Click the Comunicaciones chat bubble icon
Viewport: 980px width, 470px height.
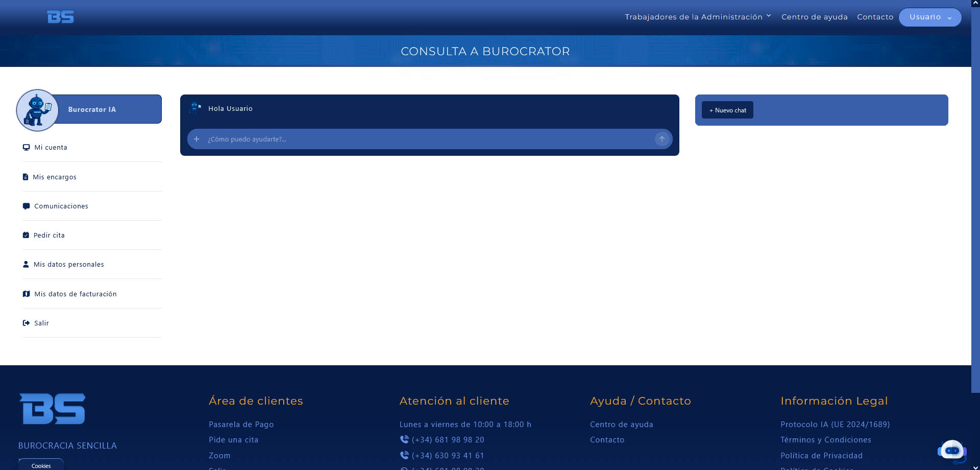tap(26, 206)
